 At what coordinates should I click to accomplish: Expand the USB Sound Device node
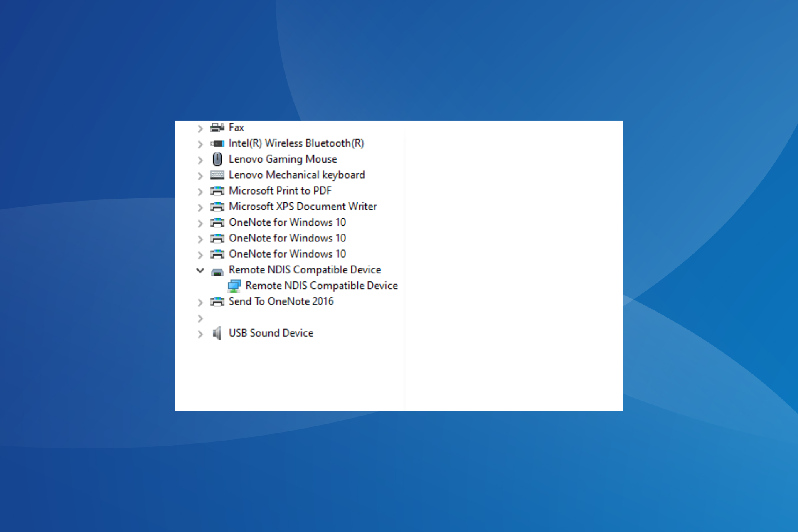[x=200, y=334]
